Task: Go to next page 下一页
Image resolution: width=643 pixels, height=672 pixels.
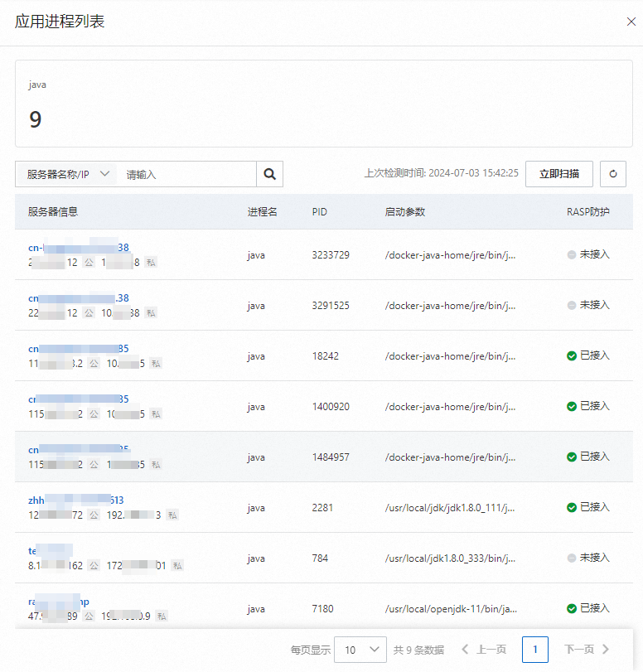Action: (x=587, y=650)
